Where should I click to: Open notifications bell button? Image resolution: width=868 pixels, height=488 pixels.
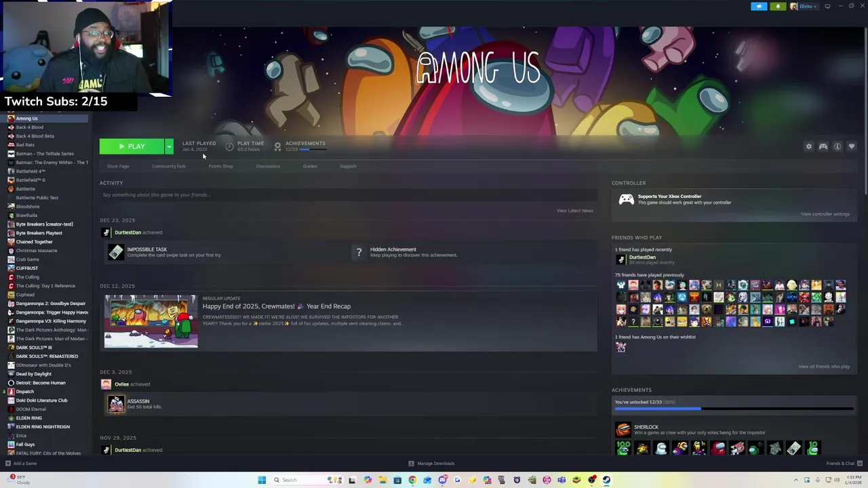coord(778,6)
